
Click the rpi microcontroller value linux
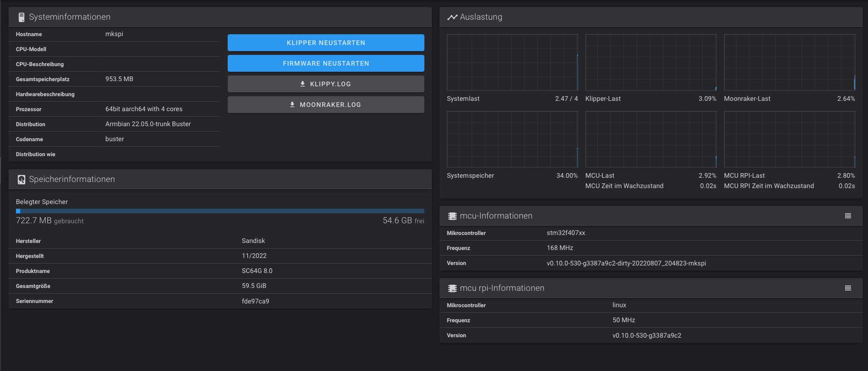[619, 305]
